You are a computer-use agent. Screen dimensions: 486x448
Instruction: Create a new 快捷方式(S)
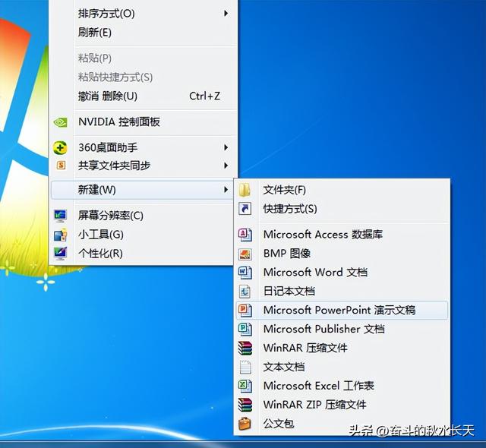pos(290,209)
